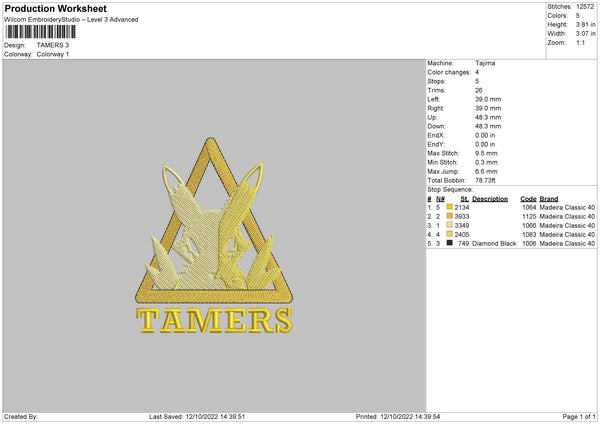Click the 'Stop Sequence:' heading
This screenshot has width=600, height=424.
(450, 190)
